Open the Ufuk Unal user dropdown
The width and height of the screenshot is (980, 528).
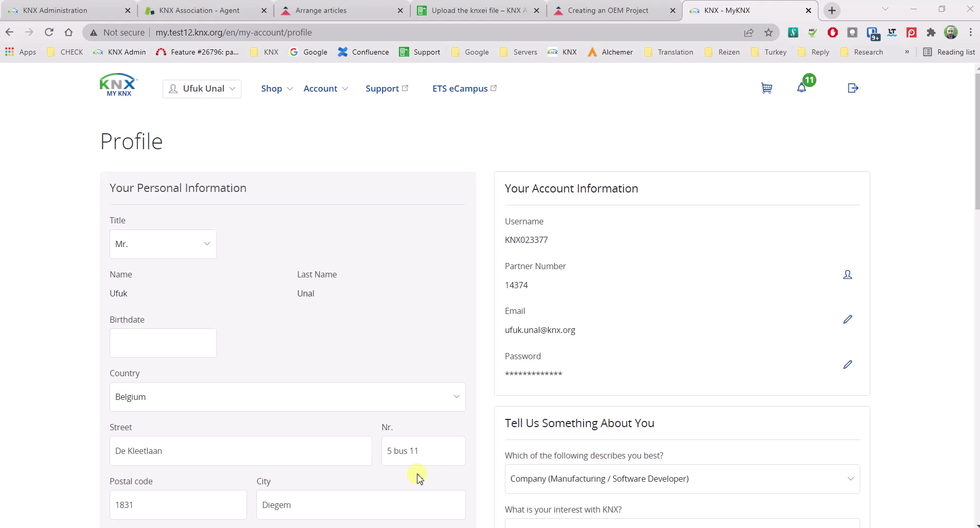[x=202, y=89]
